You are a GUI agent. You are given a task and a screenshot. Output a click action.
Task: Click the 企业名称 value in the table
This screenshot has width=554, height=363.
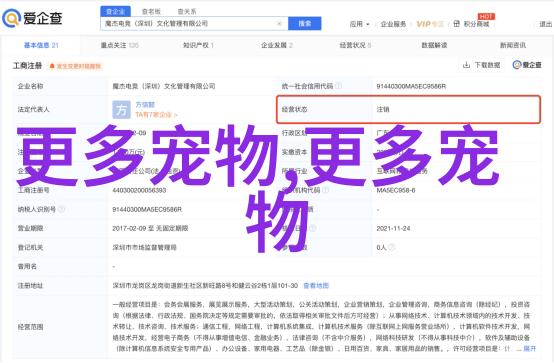(x=164, y=86)
